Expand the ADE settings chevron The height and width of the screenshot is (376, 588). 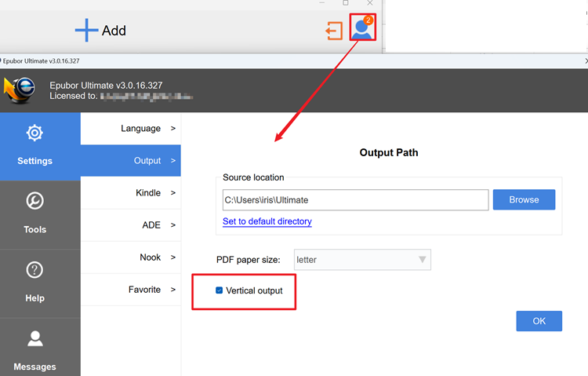pos(173,225)
